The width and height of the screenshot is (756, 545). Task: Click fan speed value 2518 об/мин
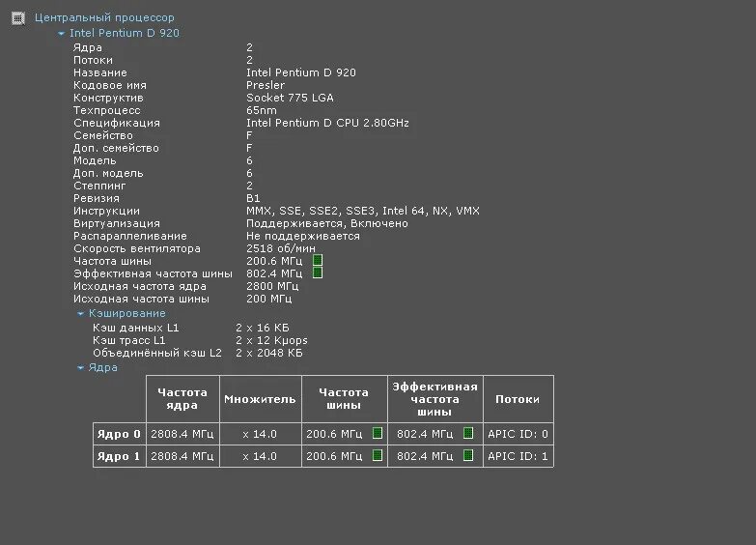[x=281, y=248]
